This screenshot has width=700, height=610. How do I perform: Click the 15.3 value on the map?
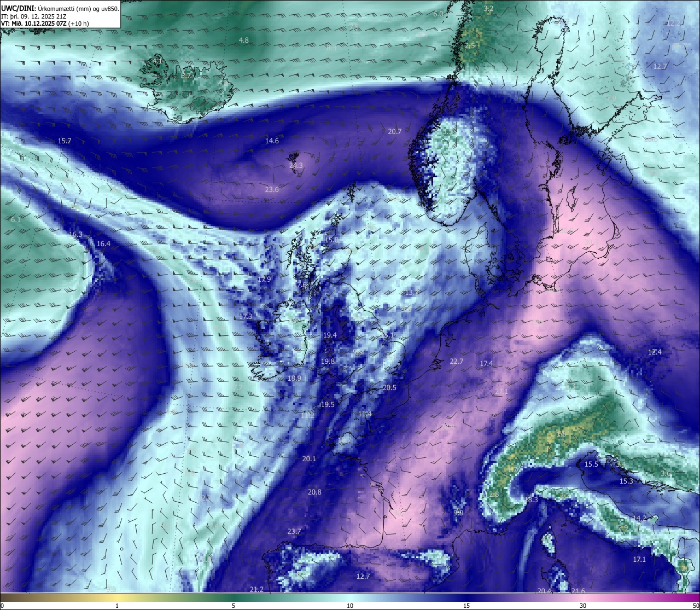click(x=626, y=481)
